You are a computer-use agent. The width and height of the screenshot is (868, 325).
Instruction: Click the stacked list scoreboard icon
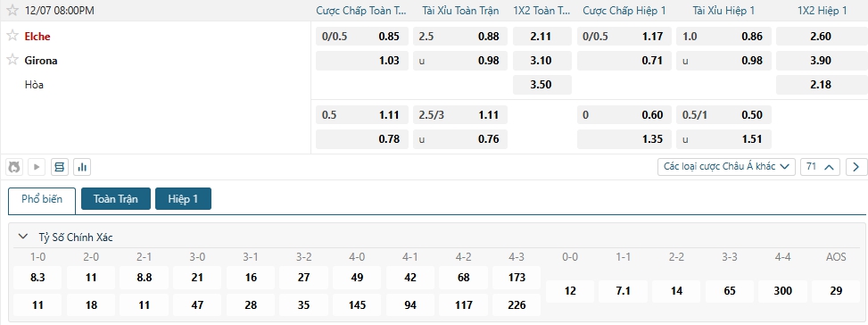point(60,167)
